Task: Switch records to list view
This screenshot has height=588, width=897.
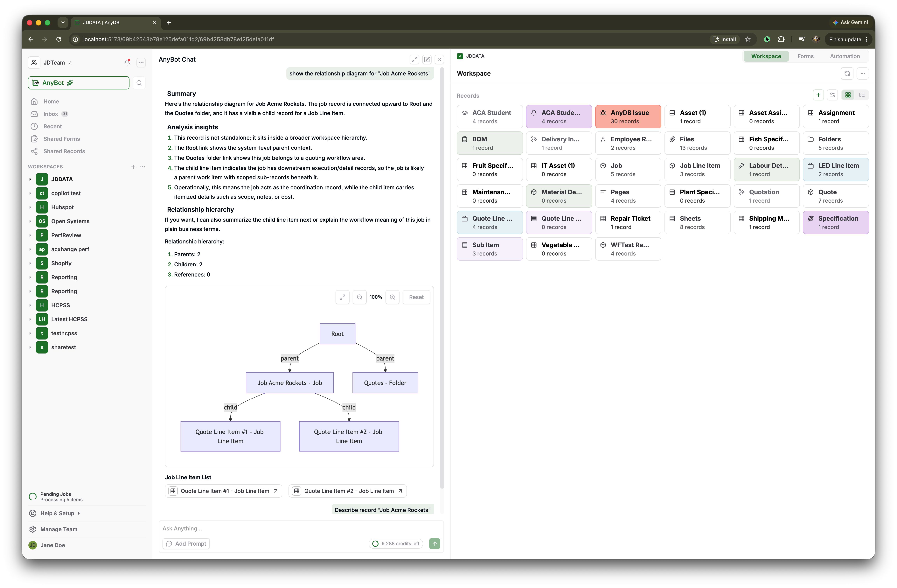Action: click(x=862, y=95)
